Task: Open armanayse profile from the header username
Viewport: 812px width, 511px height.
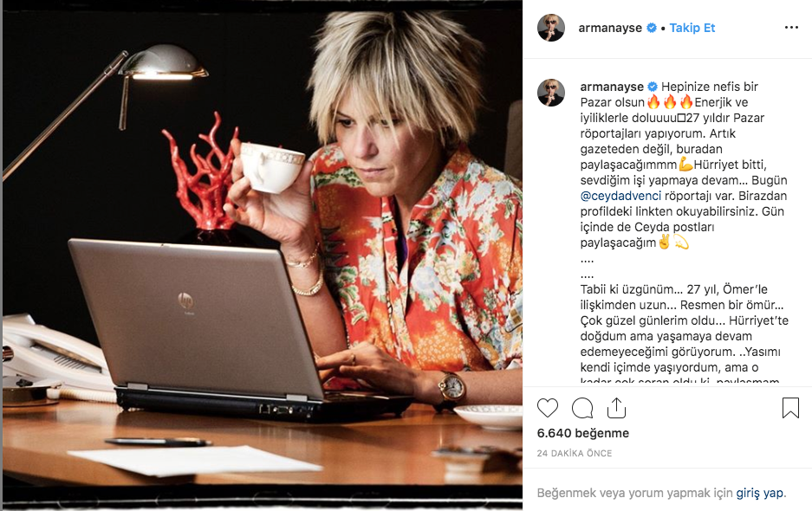Action: pyautogui.click(x=610, y=28)
